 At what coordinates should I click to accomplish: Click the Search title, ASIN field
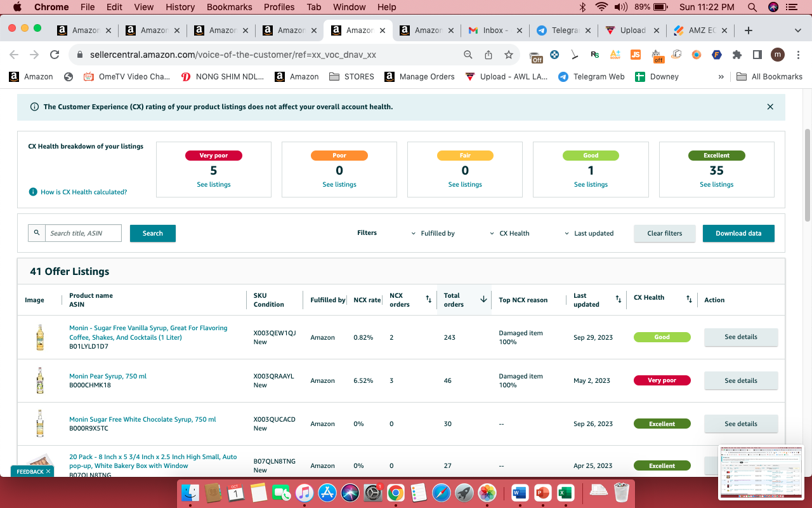click(83, 233)
